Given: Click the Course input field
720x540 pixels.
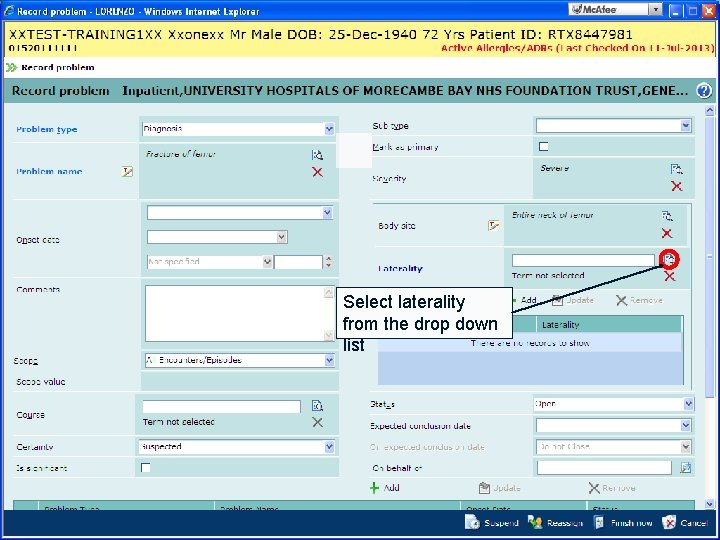Looking at the screenshot, I should pos(221,406).
